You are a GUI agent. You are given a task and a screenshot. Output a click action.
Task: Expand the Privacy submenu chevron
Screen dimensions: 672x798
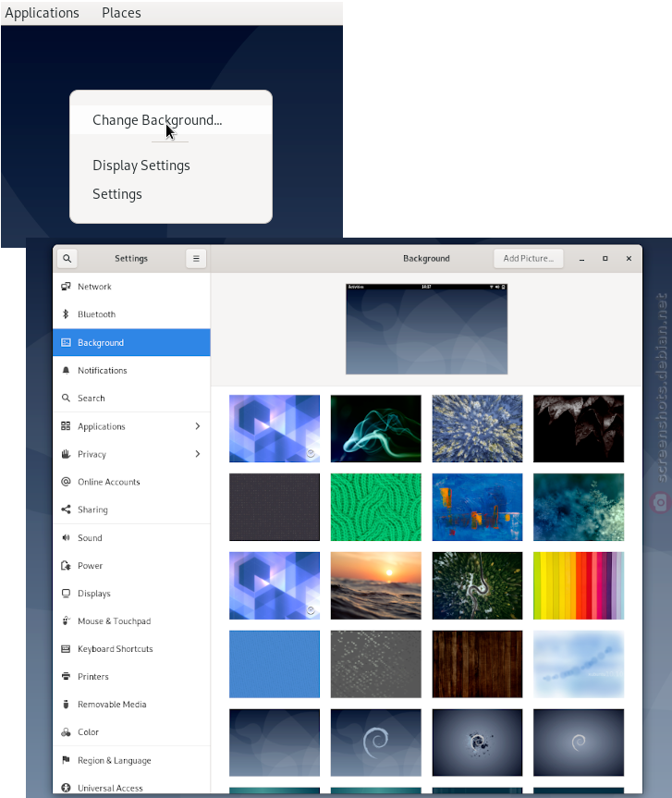tap(198, 453)
